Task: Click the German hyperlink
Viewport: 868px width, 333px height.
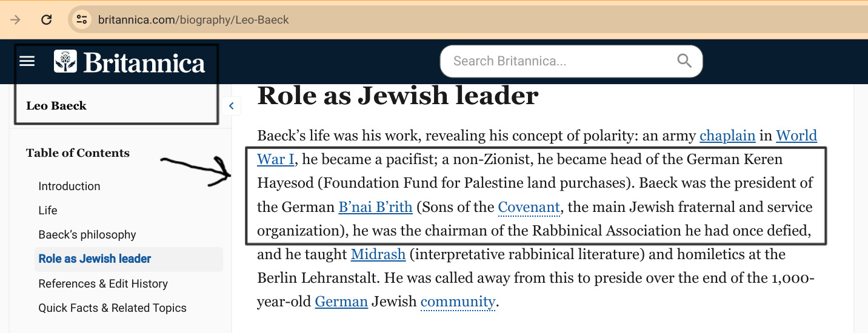Action: pyautogui.click(x=341, y=302)
